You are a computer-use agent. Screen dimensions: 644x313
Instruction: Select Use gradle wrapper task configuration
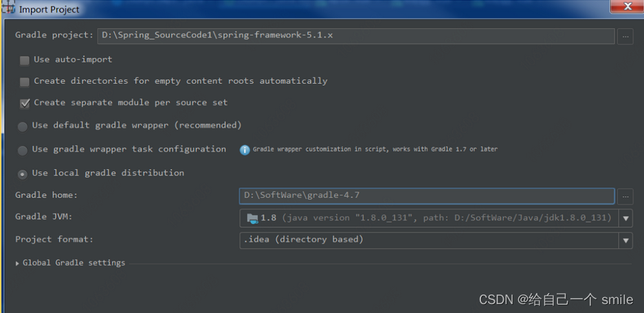pos(23,150)
